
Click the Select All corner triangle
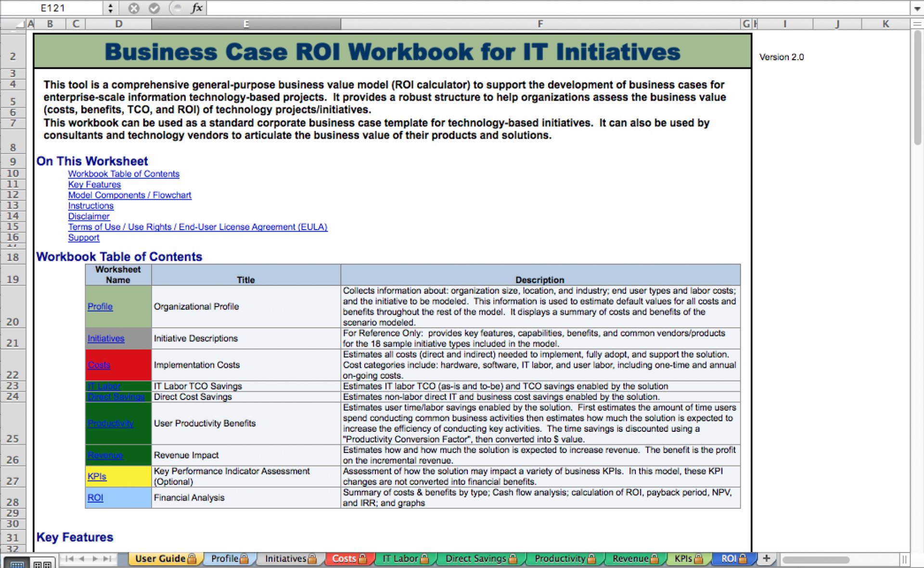[20, 24]
